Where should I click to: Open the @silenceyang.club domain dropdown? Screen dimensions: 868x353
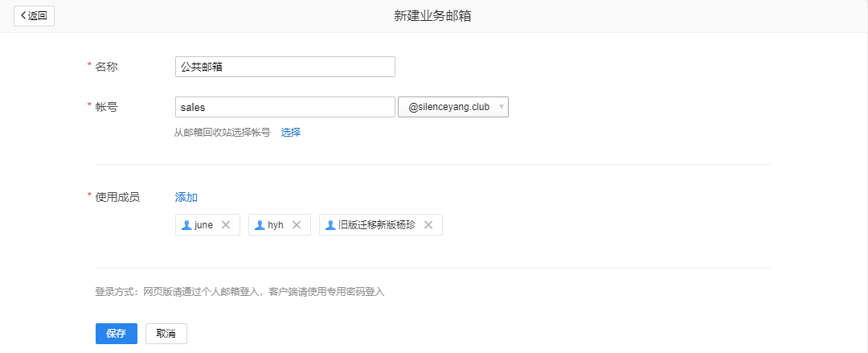tap(453, 107)
